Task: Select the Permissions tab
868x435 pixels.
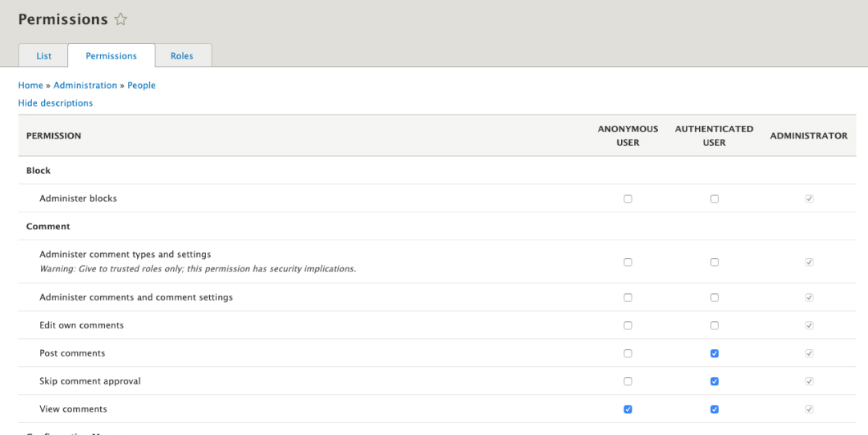Action: 111,56
